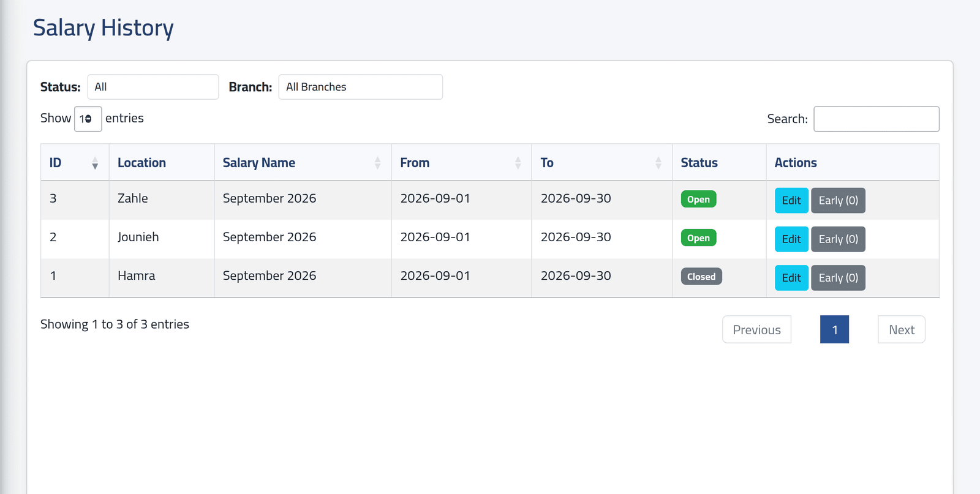The height and width of the screenshot is (494, 980).
Task: Edit the Hamra salary record
Action: (x=791, y=278)
